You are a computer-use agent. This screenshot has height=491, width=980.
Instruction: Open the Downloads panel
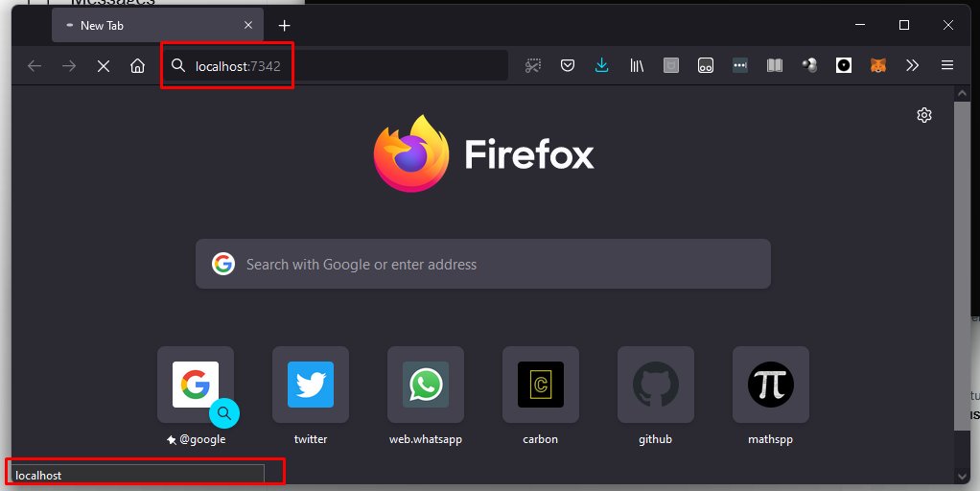pyautogui.click(x=602, y=65)
